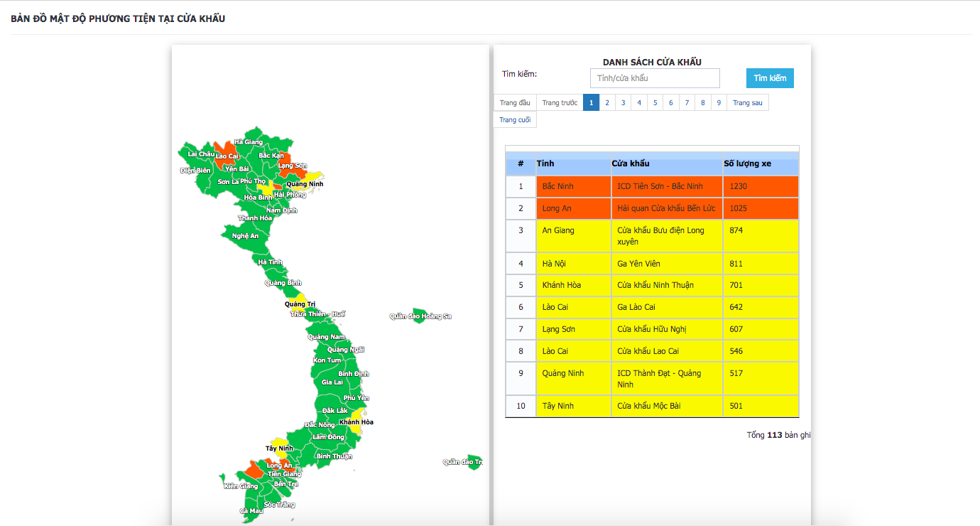Click Lâm Đồng province on map
The height and width of the screenshot is (526, 980).
(329, 436)
